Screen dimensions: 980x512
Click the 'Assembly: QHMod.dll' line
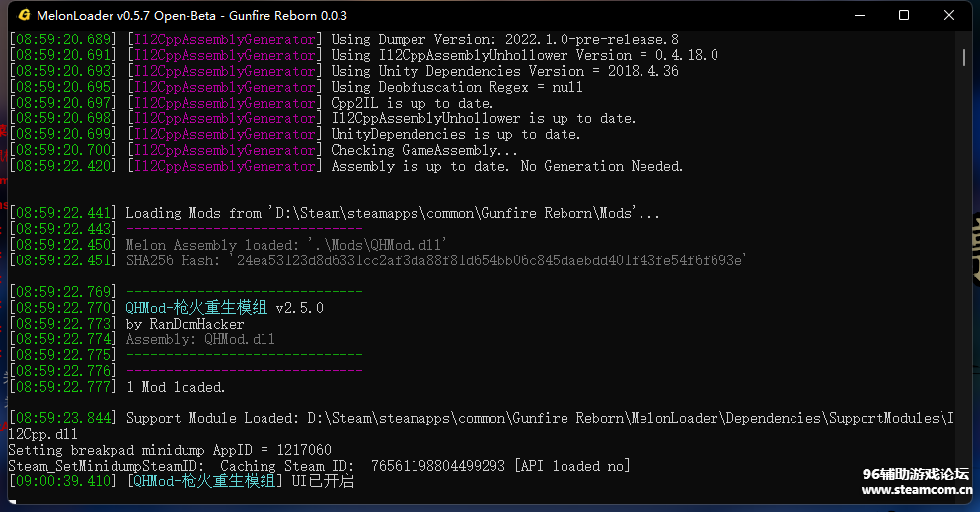200,339
